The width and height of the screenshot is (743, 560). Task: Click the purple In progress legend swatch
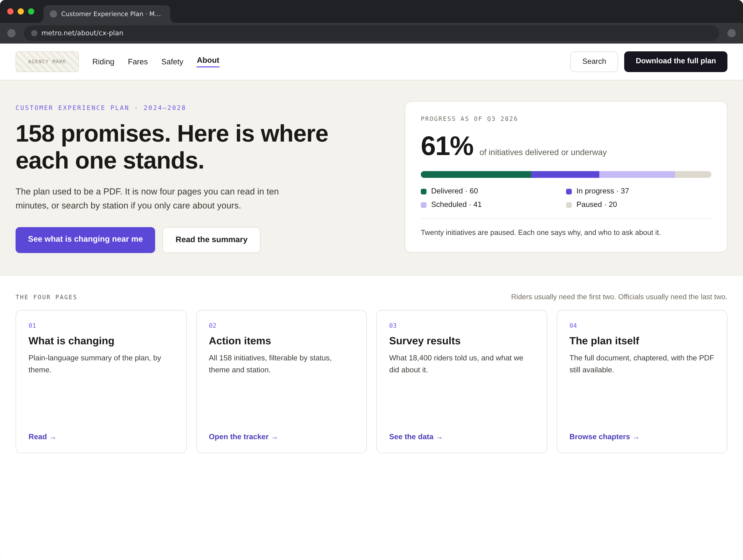pyautogui.click(x=569, y=191)
